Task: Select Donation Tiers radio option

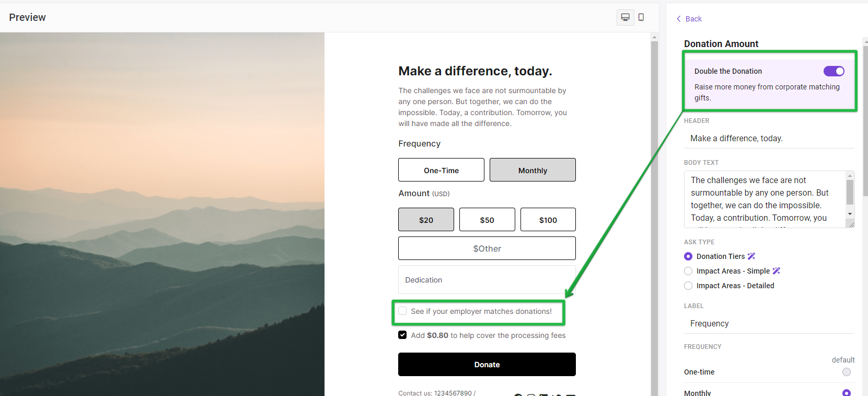Action: tap(688, 256)
